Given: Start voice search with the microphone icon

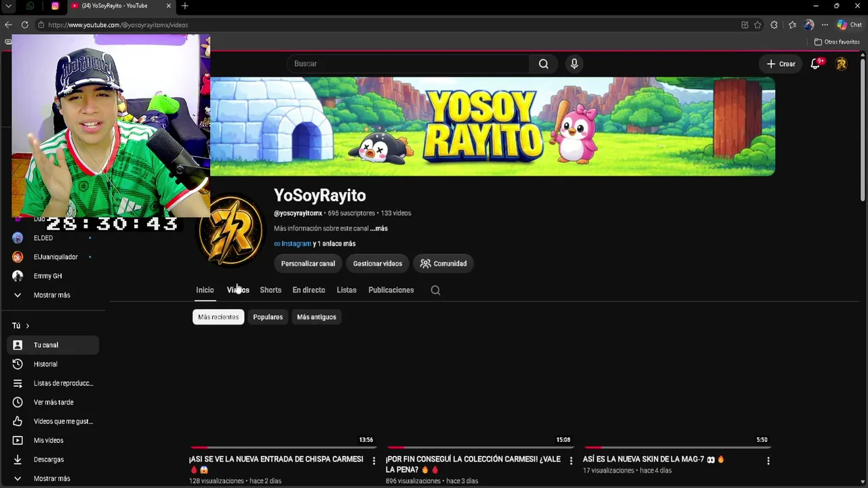Looking at the screenshot, I should 574,64.
